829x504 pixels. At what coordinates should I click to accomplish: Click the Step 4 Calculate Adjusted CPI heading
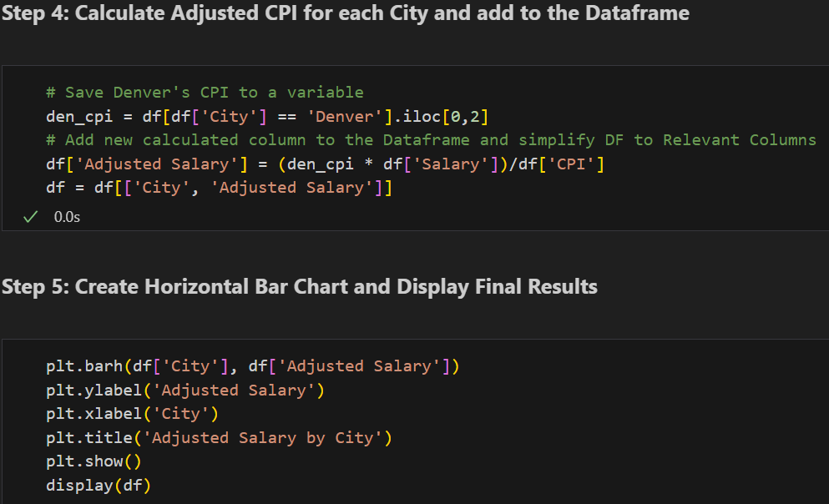[x=346, y=14]
